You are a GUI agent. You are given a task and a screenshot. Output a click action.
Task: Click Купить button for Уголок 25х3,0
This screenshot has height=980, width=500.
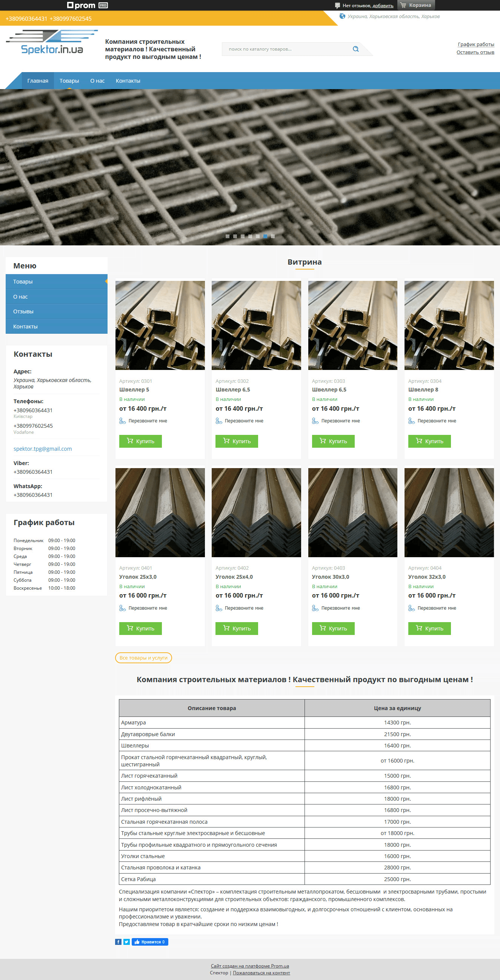tap(140, 629)
